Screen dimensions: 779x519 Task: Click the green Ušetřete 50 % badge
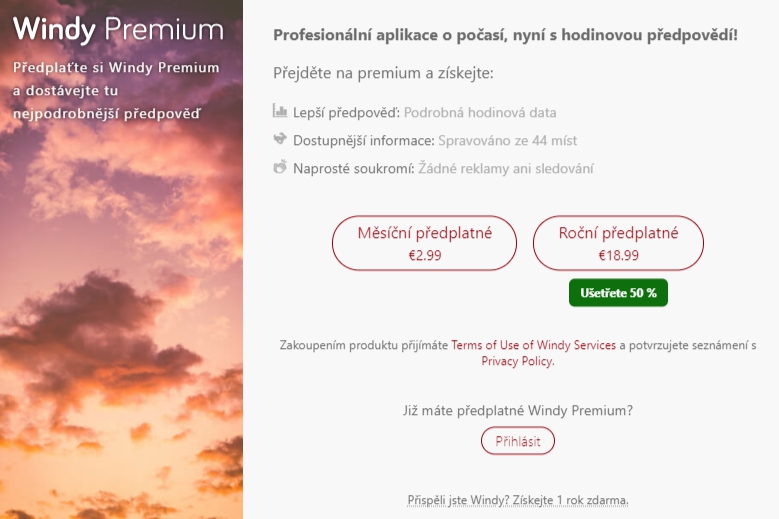[617, 293]
